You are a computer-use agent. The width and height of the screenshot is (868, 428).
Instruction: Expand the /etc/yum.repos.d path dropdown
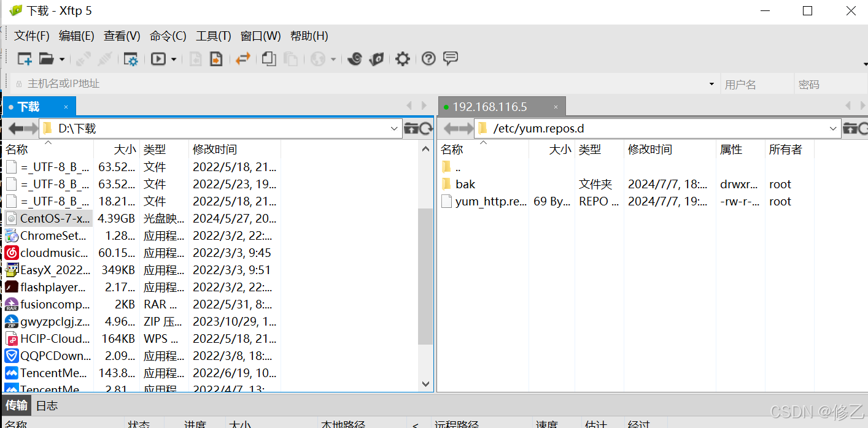[833, 129]
